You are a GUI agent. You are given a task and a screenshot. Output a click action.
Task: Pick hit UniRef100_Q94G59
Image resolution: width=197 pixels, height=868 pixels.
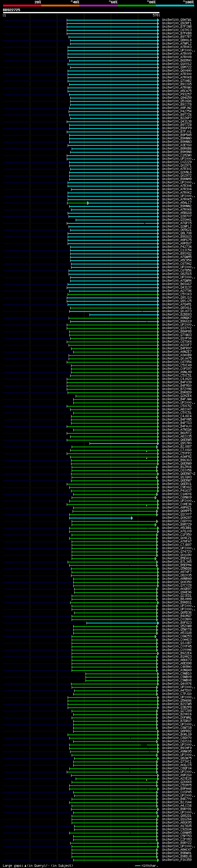(x=177, y=98)
